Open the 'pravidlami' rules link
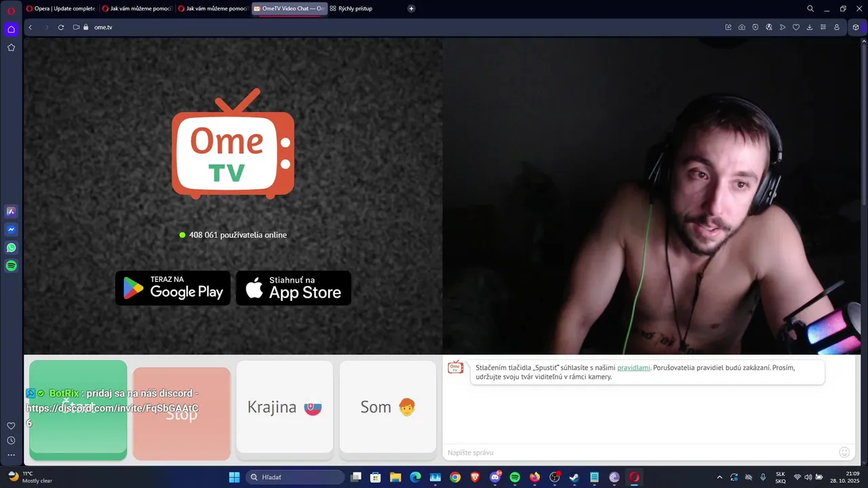This screenshot has width=868, height=488. pyautogui.click(x=633, y=367)
